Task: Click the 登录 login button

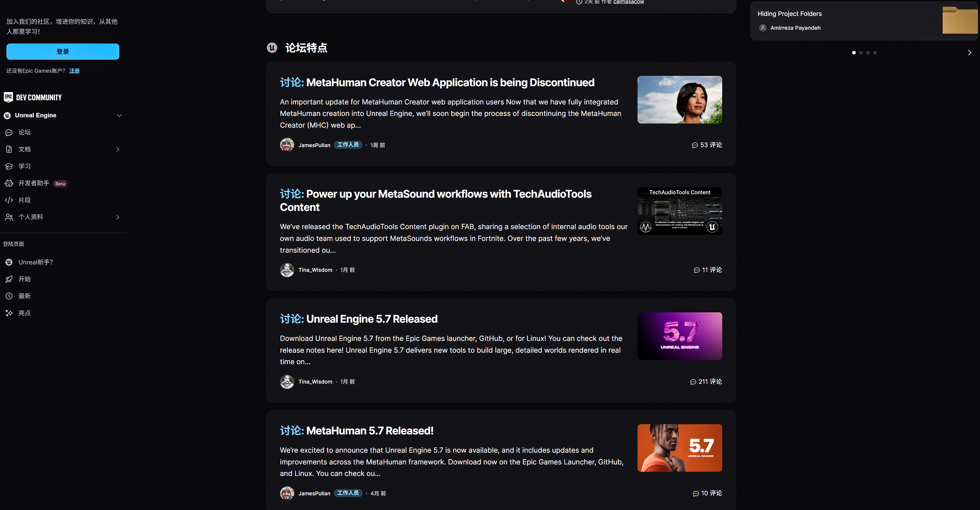Action: 63,51
